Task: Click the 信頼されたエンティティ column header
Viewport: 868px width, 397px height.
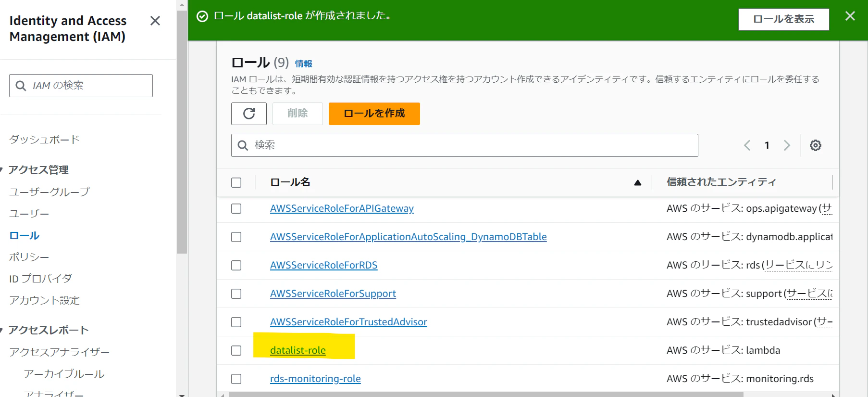Action: tap(721, 182)
